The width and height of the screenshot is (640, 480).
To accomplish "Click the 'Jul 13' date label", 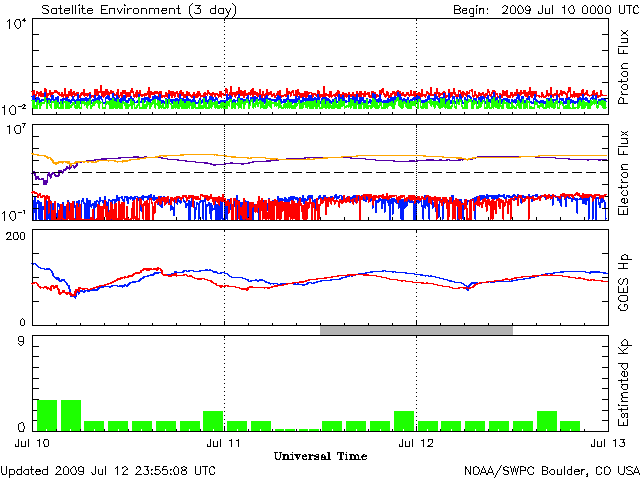I will 608,443.
